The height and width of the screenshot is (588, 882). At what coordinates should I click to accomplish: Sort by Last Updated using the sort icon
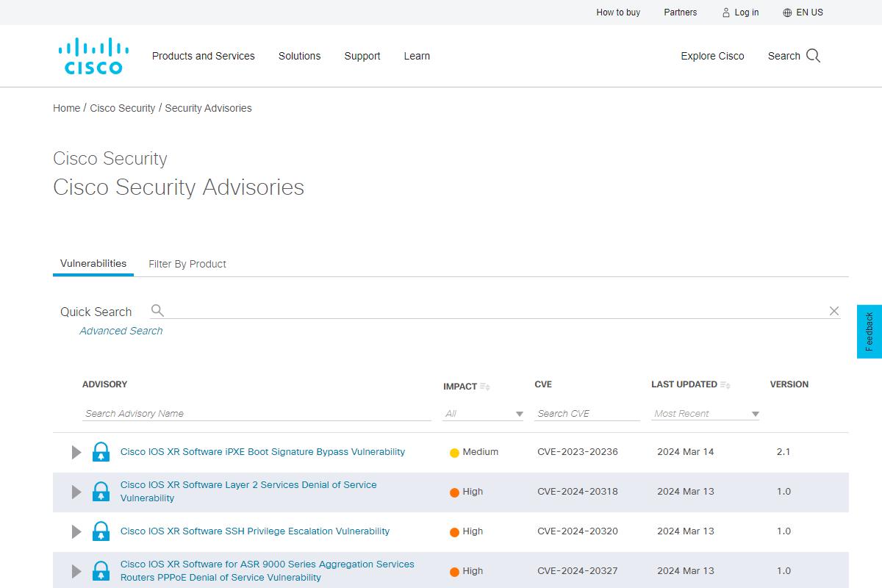(x=725, y=385)
